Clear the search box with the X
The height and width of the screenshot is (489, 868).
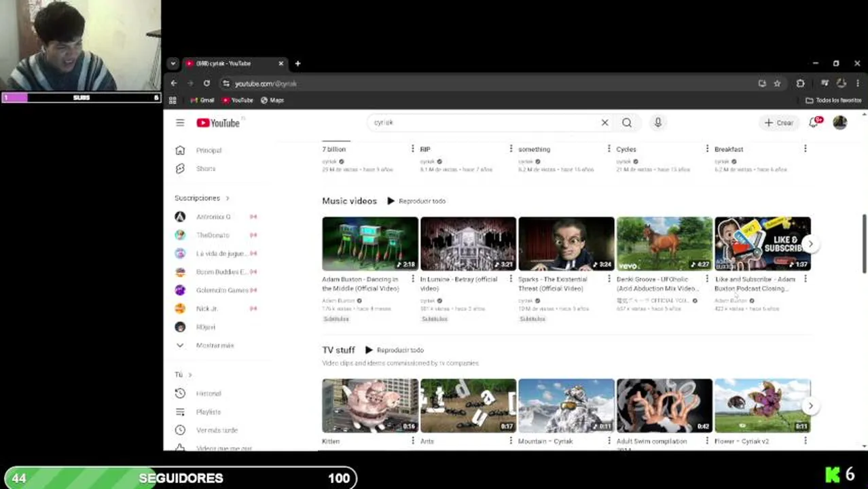tap(604, 123)
